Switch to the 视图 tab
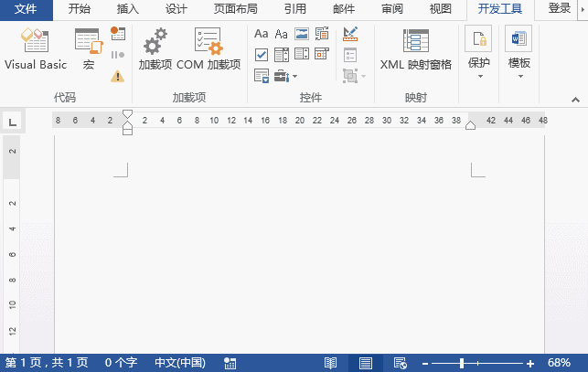 click(x=440, y=9)
